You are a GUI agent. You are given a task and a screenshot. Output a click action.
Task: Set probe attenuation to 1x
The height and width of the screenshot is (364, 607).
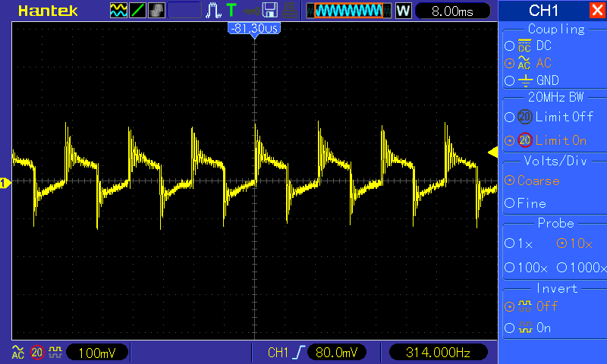519,243
